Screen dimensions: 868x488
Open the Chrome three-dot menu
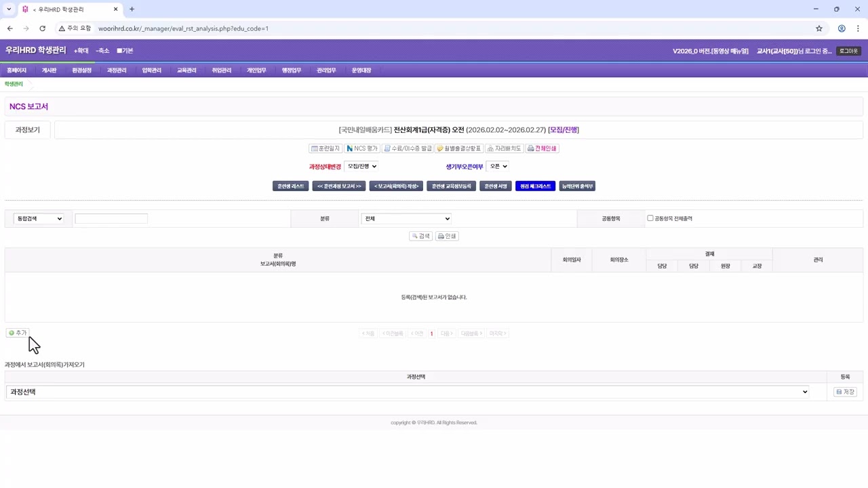pos(858,28)
